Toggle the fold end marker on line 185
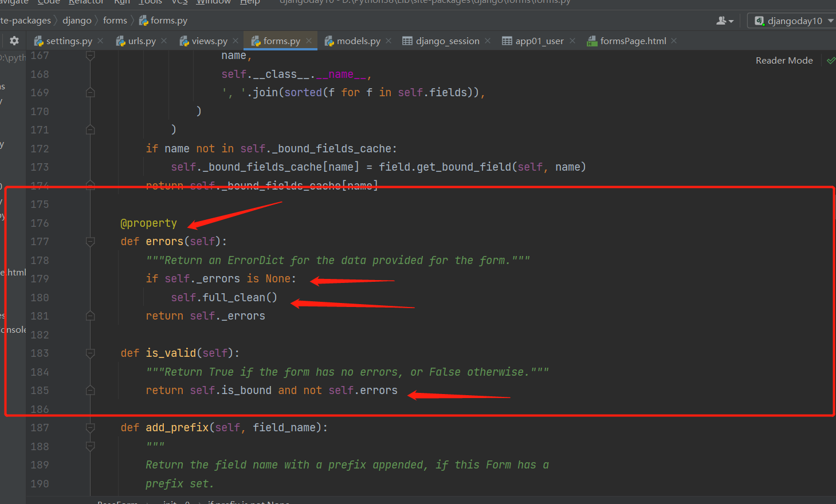Screen dimensions: 836x504 (x=90, y=390)
